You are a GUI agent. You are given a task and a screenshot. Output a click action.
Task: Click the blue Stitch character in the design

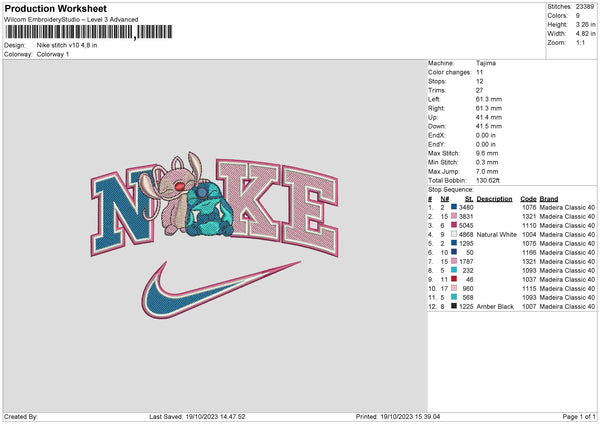coord(209,209)
